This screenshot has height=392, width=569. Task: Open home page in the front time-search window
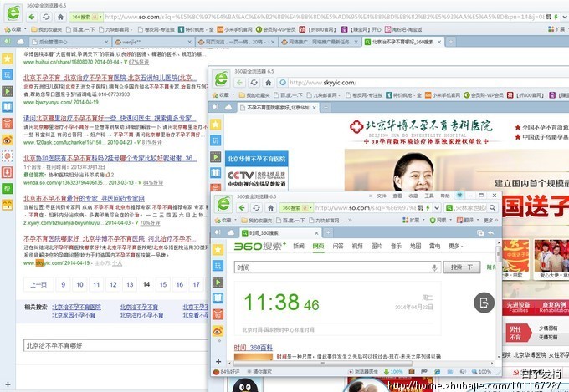tap(270, 208)
